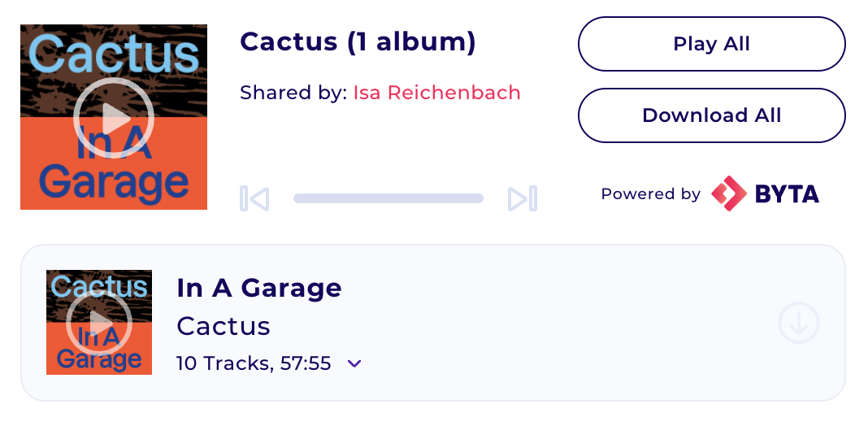The width and height of the screenshot is (868, 426).
Task: Download the In A Garage album via arrow icon
Action: pyautogui.click(x=798, y=324)
